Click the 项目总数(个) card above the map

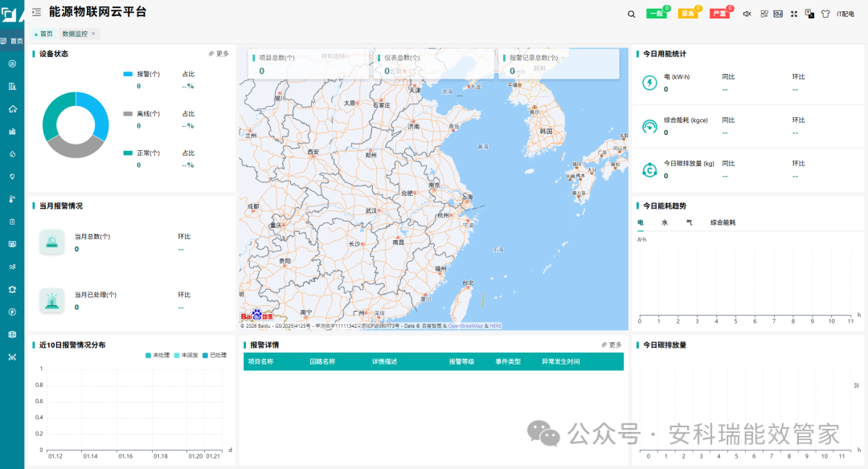[309, 63]
